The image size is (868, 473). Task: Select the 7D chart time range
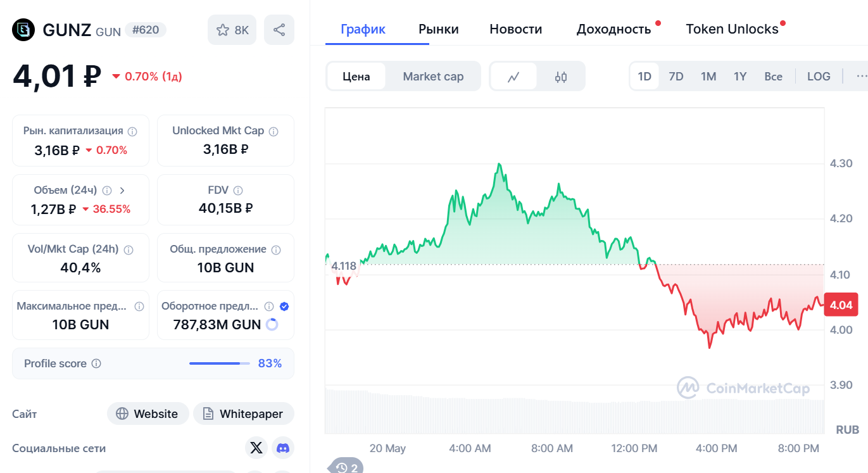point(676,77)
